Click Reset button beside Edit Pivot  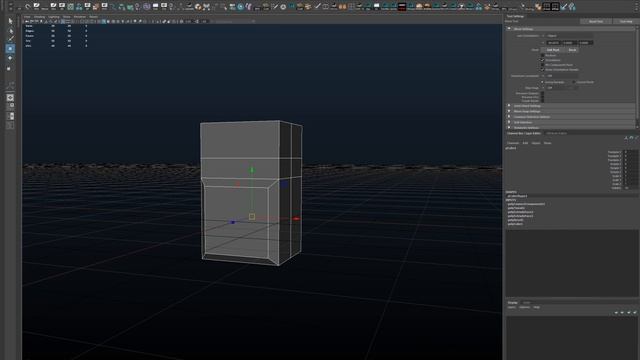coord(572,50)
